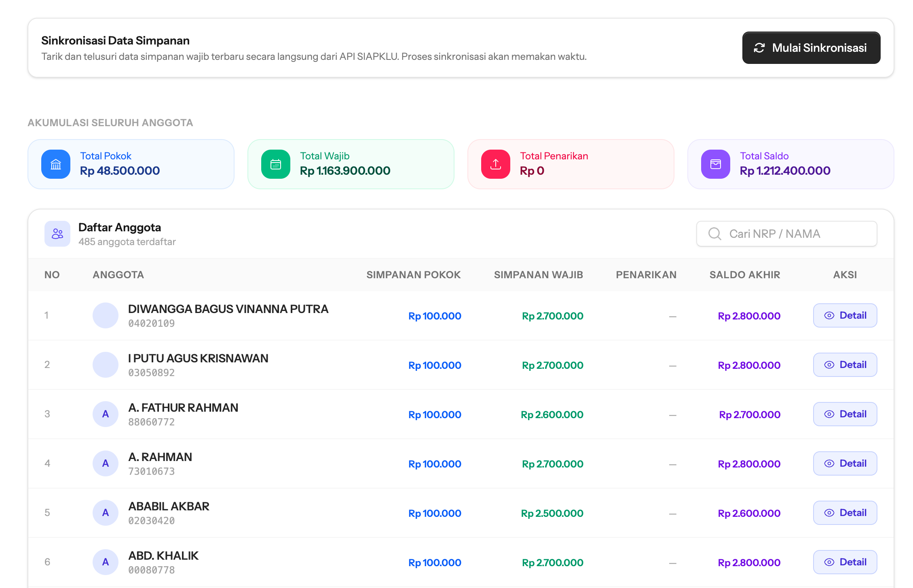Screen dimensions: 913x588
Task: Click the SALDO AKHIR column header
Action: point(745,275)
